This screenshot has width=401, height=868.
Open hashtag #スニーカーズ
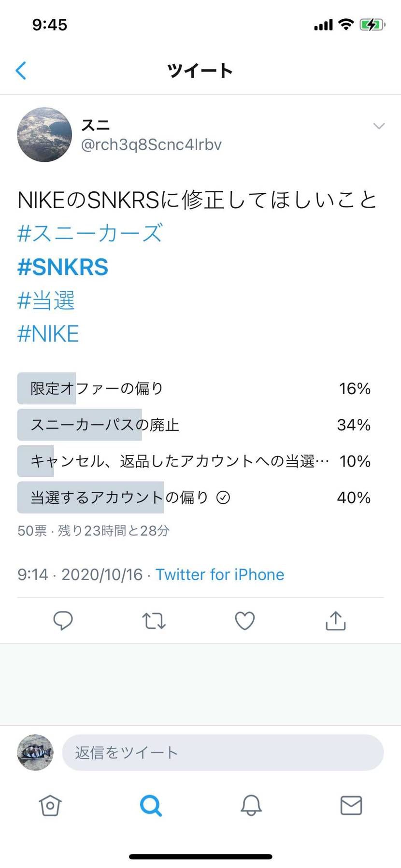pyautogui.click(x=89, y=233)
